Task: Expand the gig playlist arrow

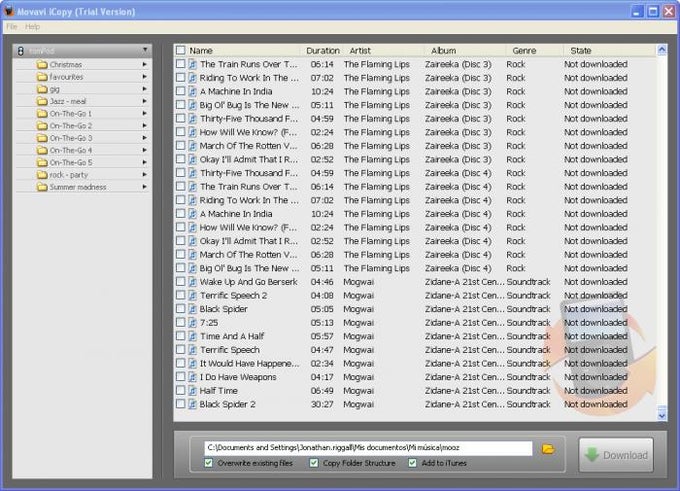Action: (x=144, y=88)
